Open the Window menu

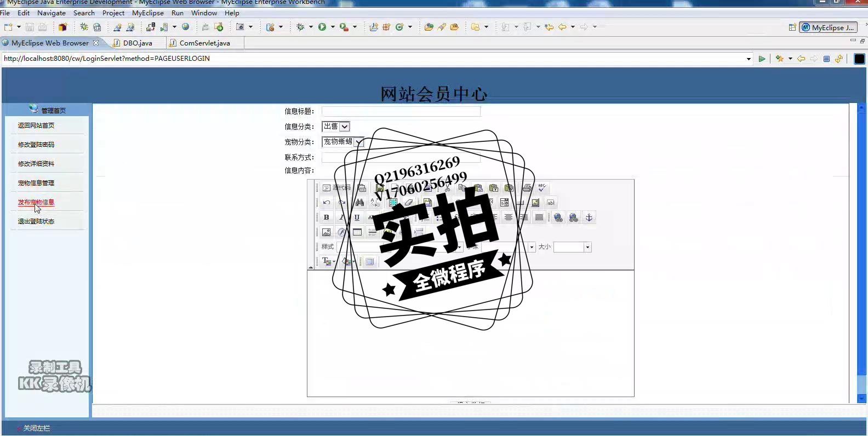coord(204,13)
